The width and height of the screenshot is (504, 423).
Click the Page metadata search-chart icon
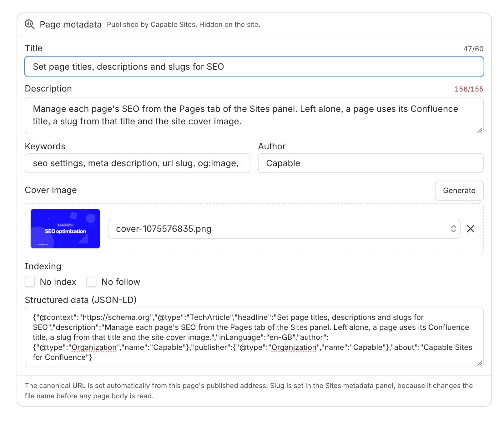(x=30, y=24)
